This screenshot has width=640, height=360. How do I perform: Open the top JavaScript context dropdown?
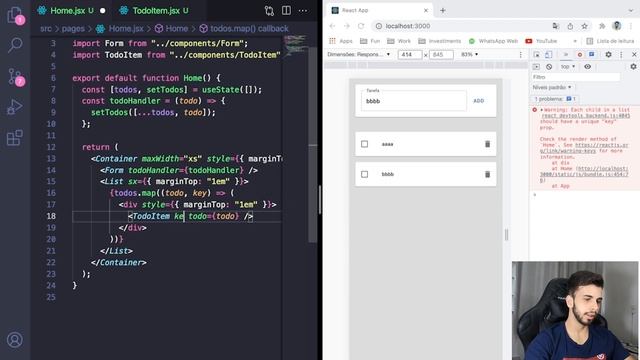pyautogui.click(x=567, y=67)
